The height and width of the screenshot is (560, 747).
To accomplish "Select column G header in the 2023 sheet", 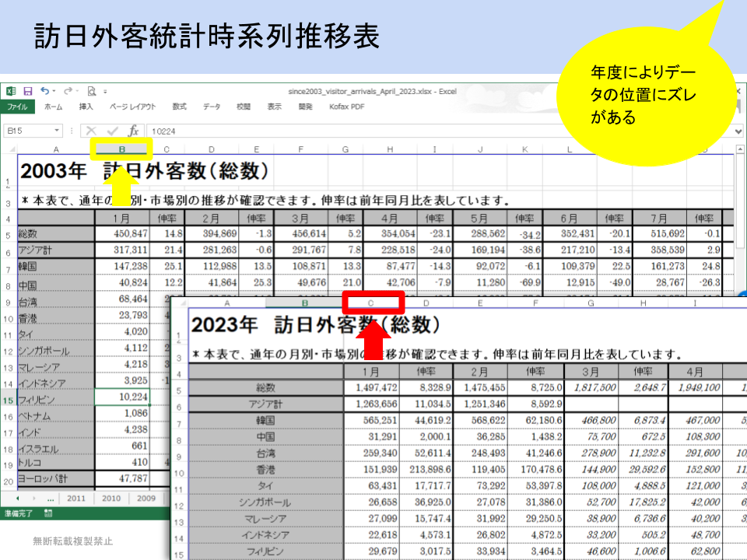I will coord(591,303).
